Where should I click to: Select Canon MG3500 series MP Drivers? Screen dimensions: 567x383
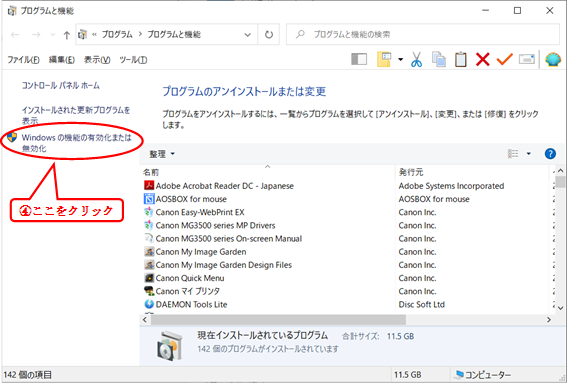[x=216, y=225]
